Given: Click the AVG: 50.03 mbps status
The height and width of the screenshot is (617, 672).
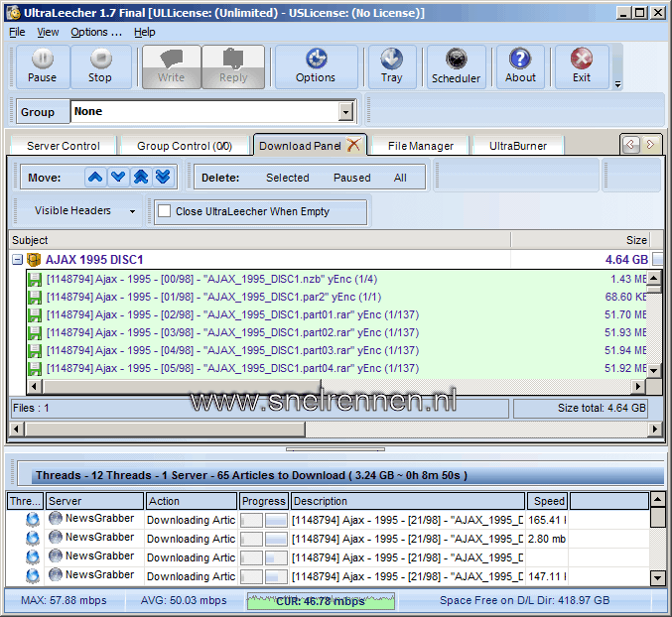Looking at the screenshot, I should (x=184, y=600).
